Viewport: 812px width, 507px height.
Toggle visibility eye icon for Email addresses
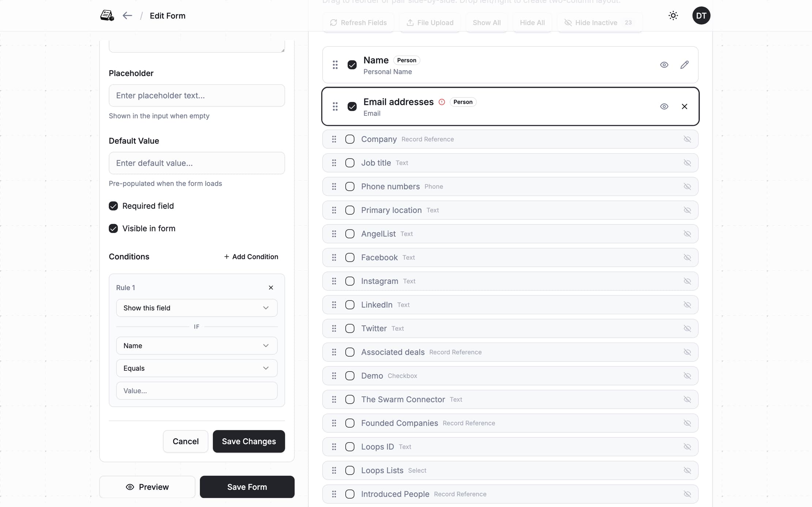tap(664, 106)
